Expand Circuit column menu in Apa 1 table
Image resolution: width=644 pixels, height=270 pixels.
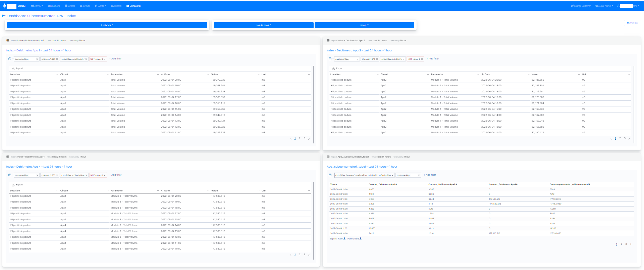108,75
